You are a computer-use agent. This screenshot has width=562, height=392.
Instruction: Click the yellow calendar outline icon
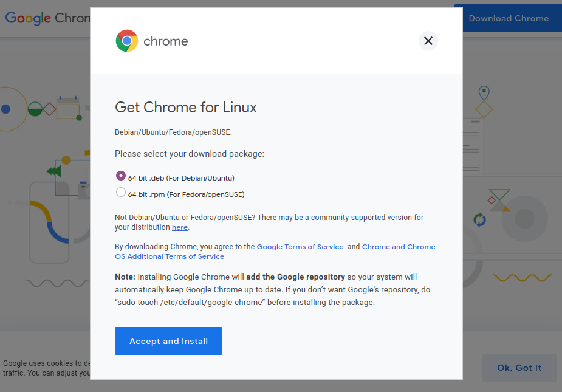coord(67,109)
